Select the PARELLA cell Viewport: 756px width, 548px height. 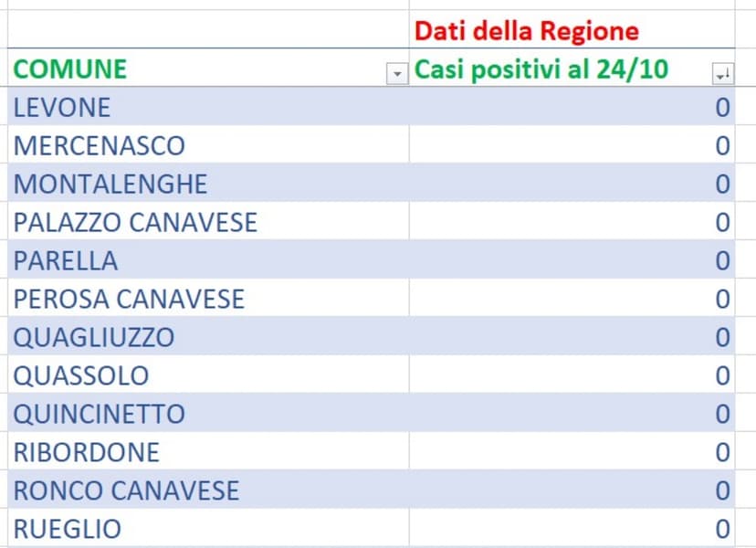66,260
